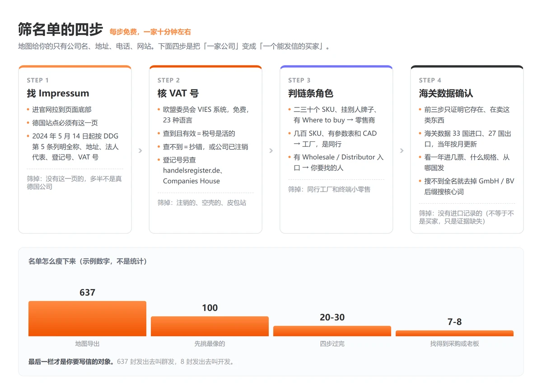Select the card title 海关数据确认
The image size is (542, 392).
(446, 93)
